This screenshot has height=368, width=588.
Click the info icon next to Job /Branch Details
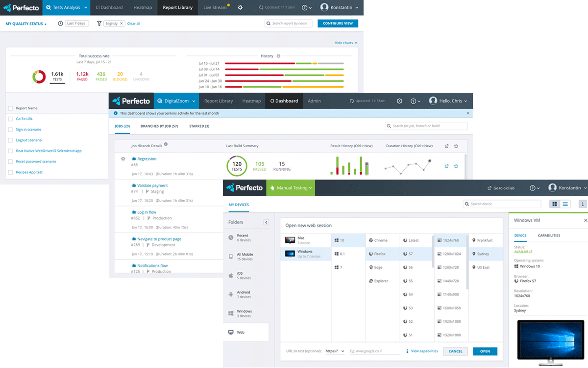pos(166,144)
